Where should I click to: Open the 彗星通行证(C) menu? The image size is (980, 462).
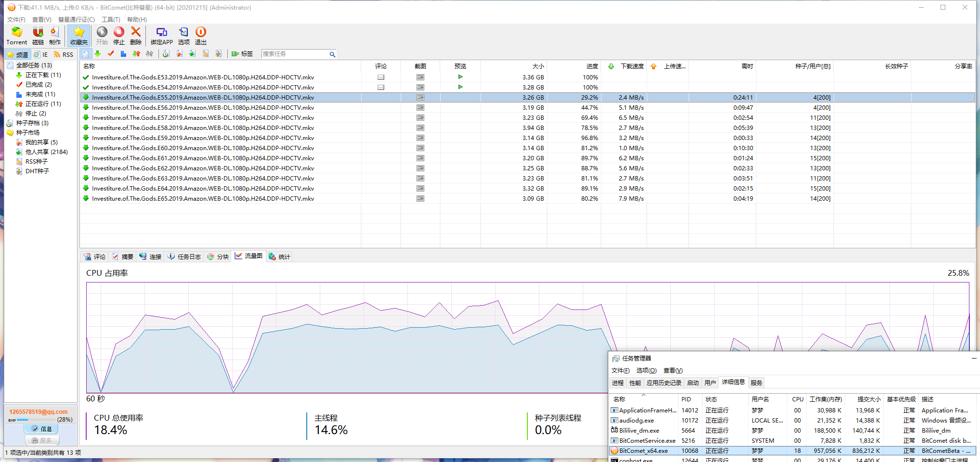coord(77,19)
